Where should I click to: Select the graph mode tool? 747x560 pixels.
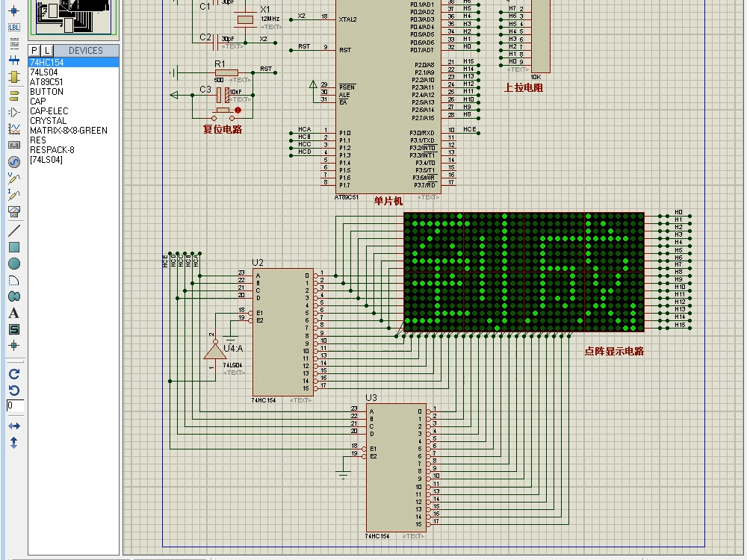14,128
